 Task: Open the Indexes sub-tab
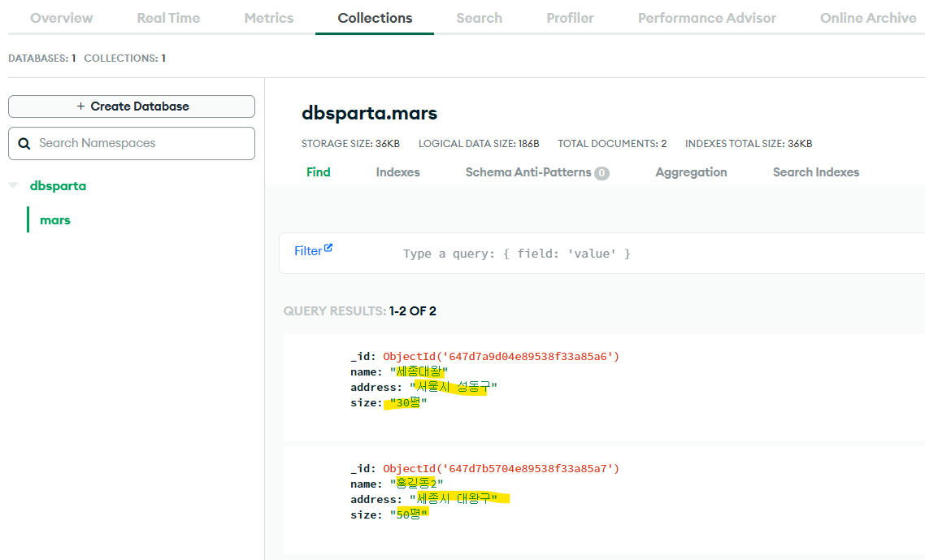point(397,172)
